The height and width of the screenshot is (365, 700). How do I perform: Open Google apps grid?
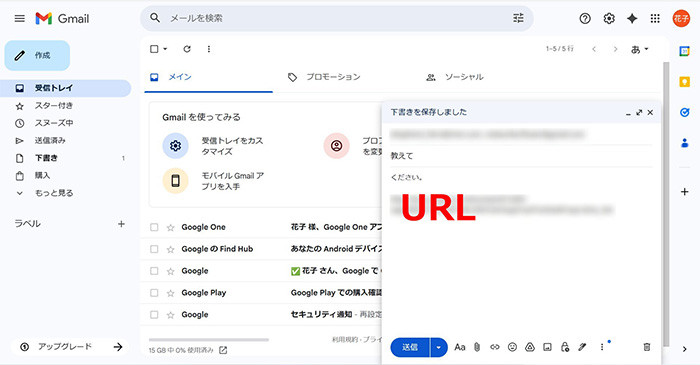tap(655, 18)
